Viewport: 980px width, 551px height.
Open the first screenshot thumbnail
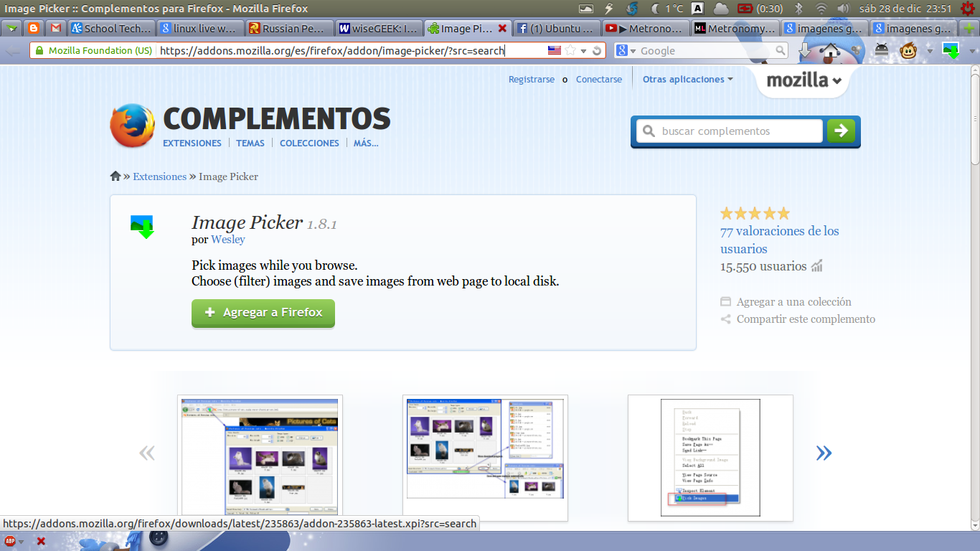click(260, 458)
